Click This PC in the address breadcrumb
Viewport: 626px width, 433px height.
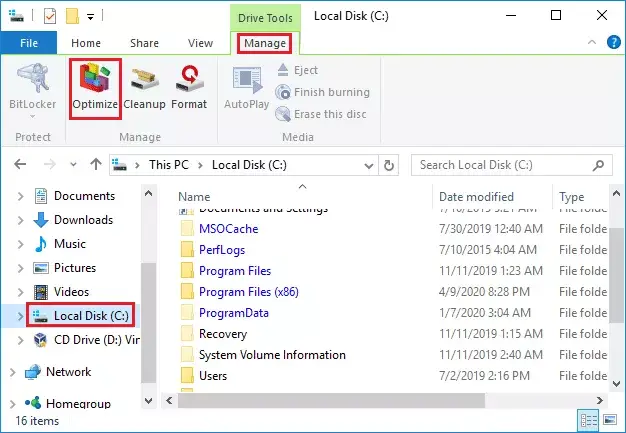pyautogui.click(x=168, y=165)
